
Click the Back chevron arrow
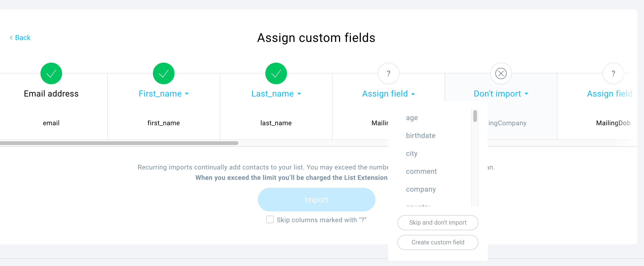11,37
